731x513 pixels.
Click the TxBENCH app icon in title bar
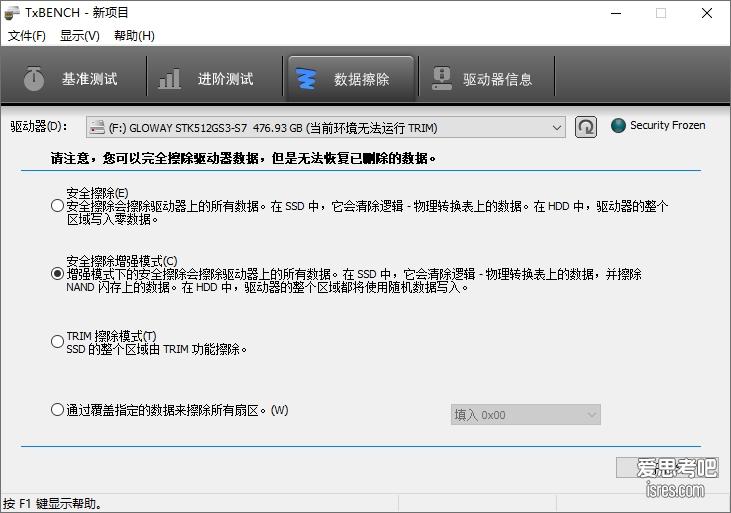(12, 13)
